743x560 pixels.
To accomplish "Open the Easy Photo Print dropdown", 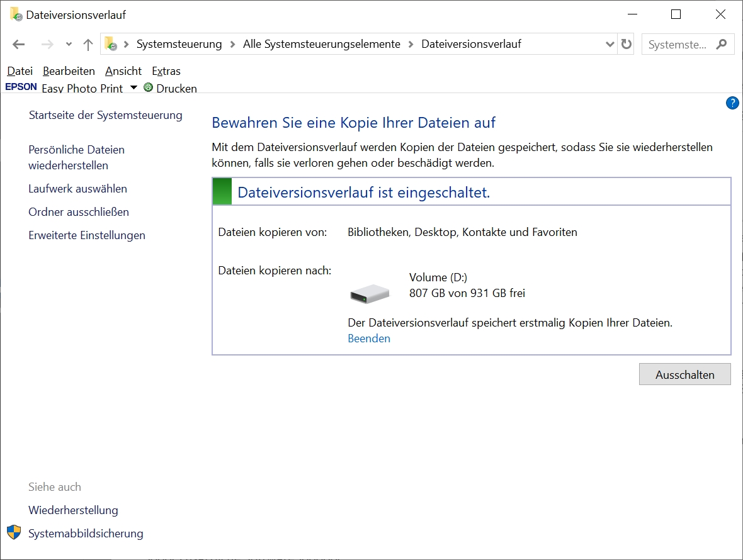I will click(x=133, y=87).
